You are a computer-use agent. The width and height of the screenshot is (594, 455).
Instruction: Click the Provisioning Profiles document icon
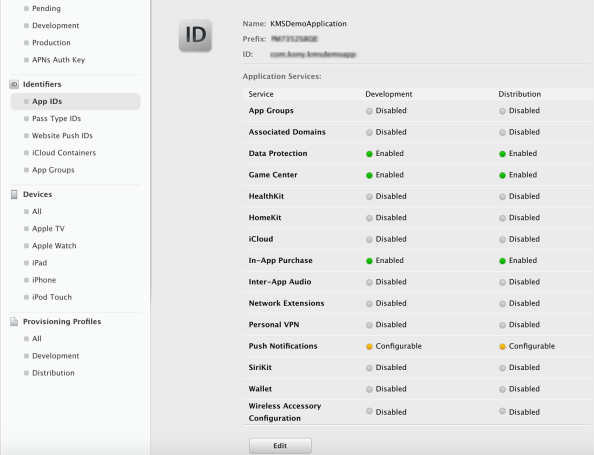click(x=14, y=322)
